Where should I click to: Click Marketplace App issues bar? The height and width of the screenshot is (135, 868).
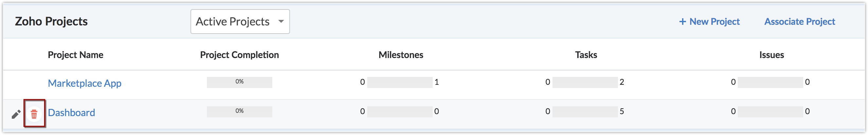click(770, 82)
